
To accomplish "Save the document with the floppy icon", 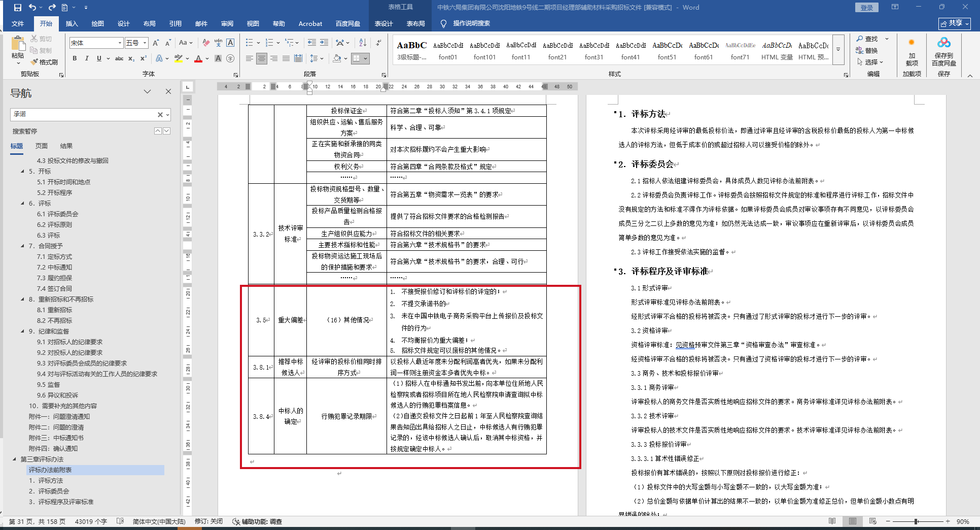I will [17, 8].
